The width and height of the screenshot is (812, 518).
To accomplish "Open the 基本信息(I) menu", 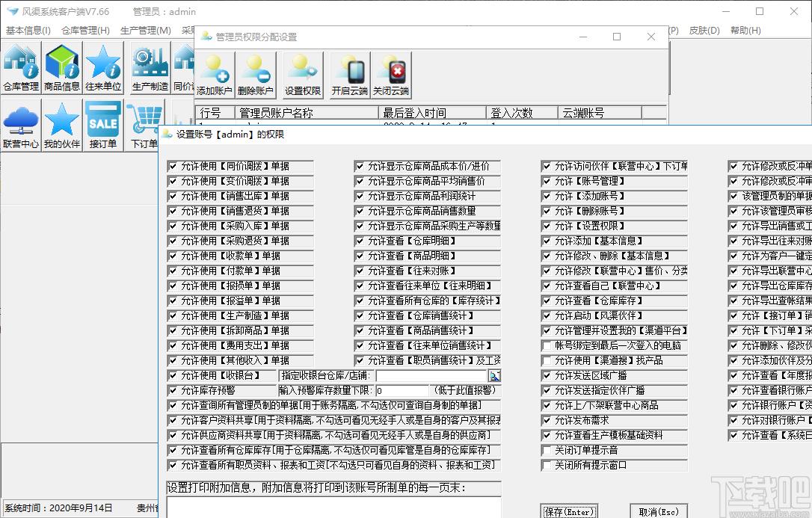I will [x=28, y=31].
